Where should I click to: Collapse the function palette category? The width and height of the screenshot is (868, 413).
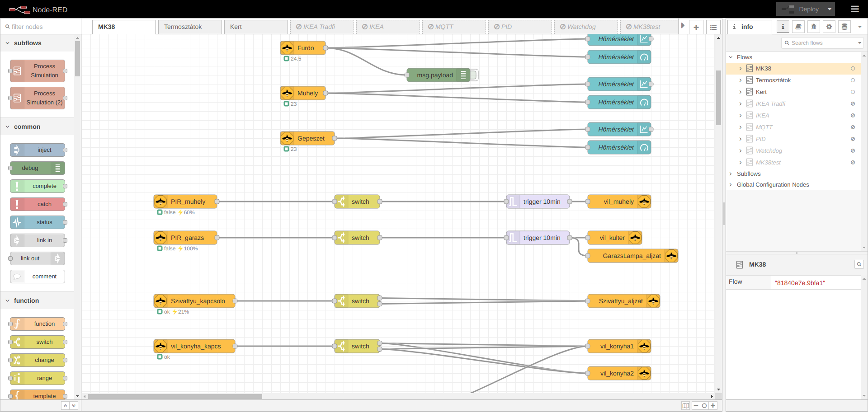coord(37,300)
